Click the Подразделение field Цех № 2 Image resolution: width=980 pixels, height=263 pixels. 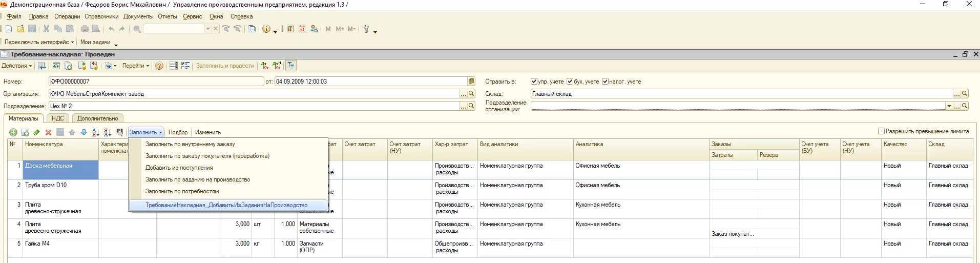click(255, 106)
